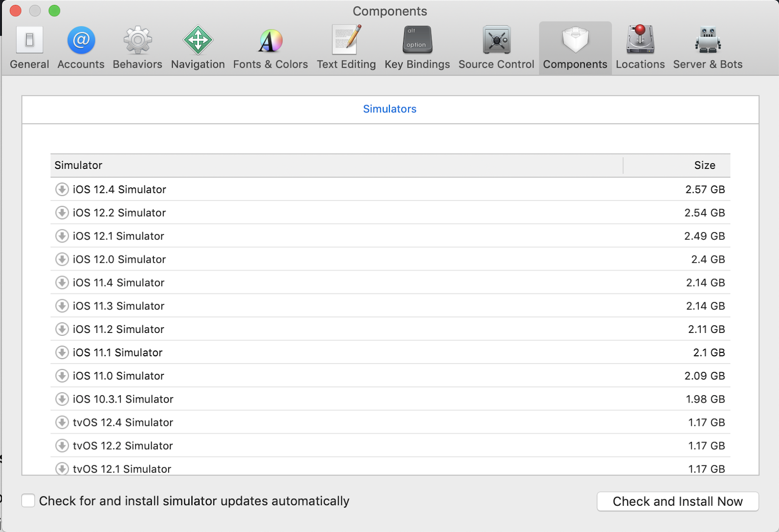
Task: Select the 2.49 GB size cell
Action: (x=705, y=236)
